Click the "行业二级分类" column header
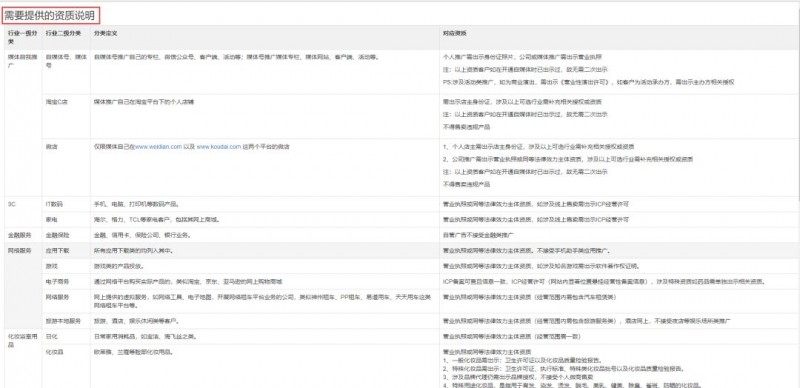The height and width of the screenshot is (388, 800). tap(63, 33)
